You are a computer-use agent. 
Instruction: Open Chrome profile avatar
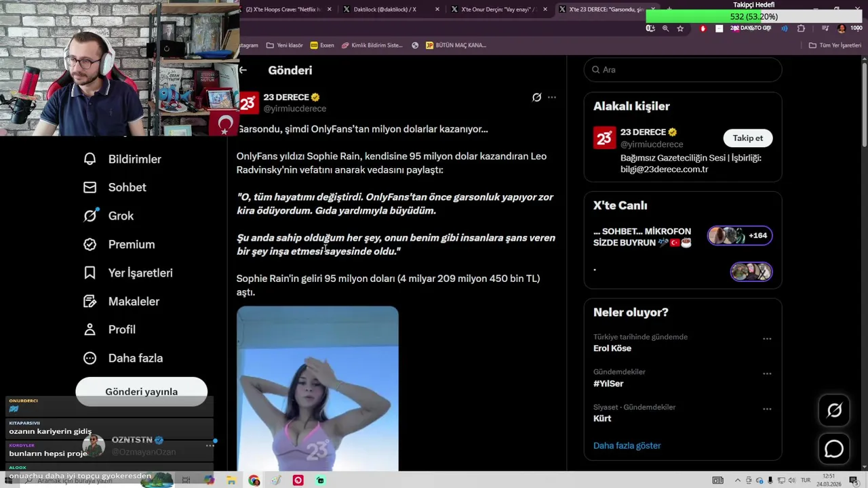[x=842, y=28]
